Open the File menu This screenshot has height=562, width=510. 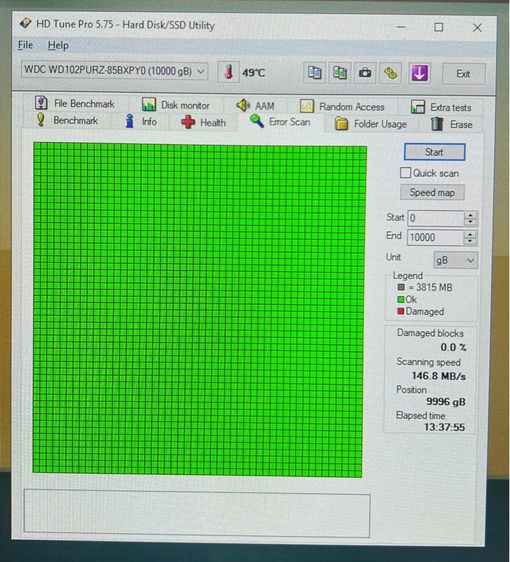tap(25, 45)
